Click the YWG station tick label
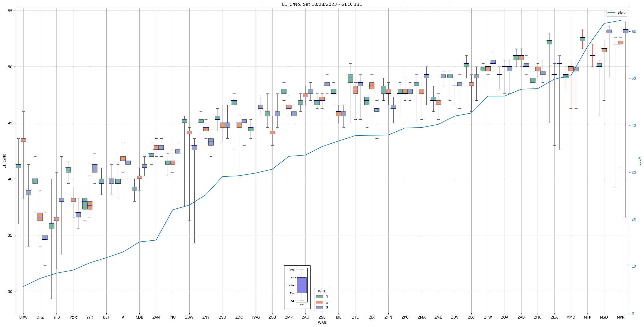The image size is (644, 327). pyautogui.click(x=256, y=317)
